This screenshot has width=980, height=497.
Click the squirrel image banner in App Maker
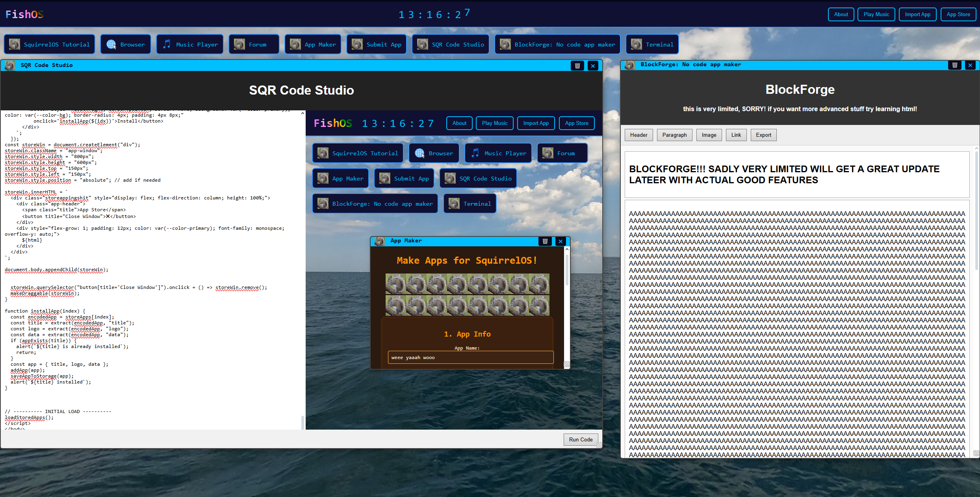468,294
